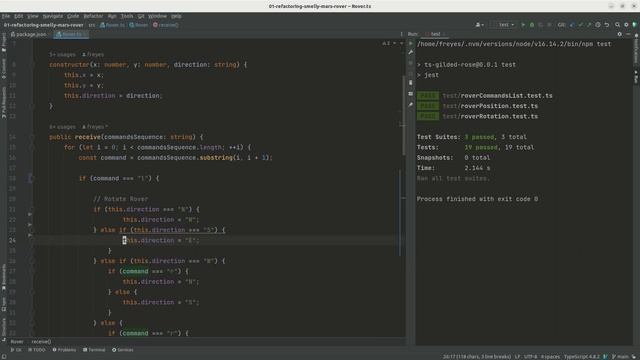Viewport: 640px width, 360px height.
Task: Click 'test/roverCommandsList.test.ts' in test output
Action: click(497, 96)
